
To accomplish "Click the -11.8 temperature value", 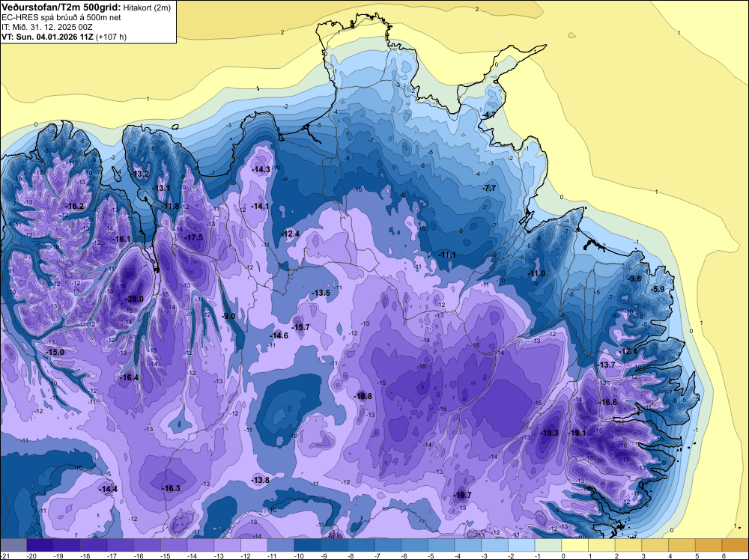I will [x=170, y=206].
